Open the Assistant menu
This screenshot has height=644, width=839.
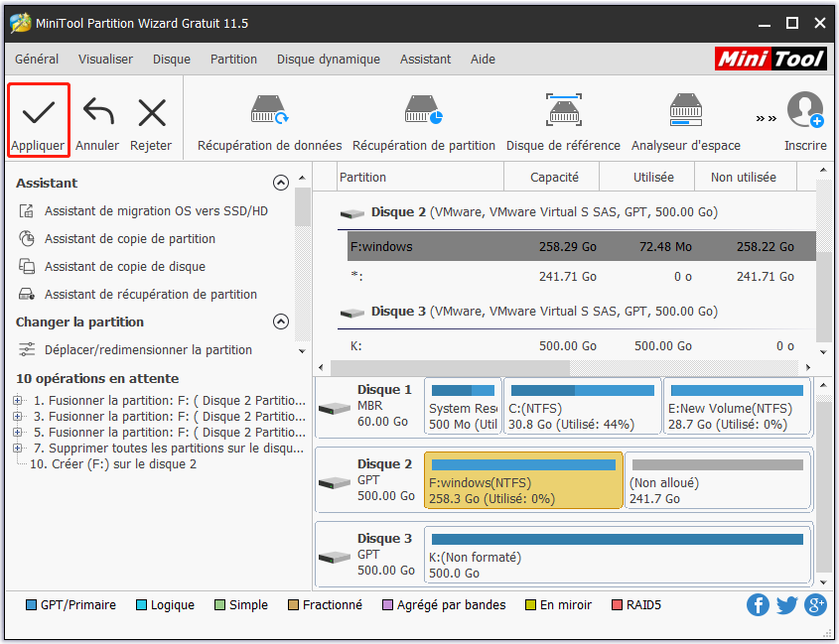pos(425,59)
